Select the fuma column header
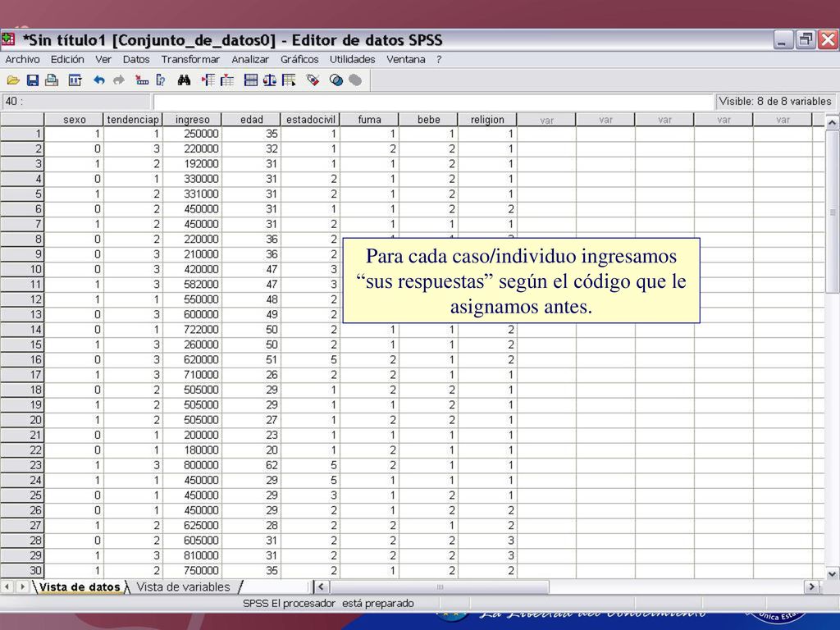Screen dimensions: 840x630 (x=370, y=120)
